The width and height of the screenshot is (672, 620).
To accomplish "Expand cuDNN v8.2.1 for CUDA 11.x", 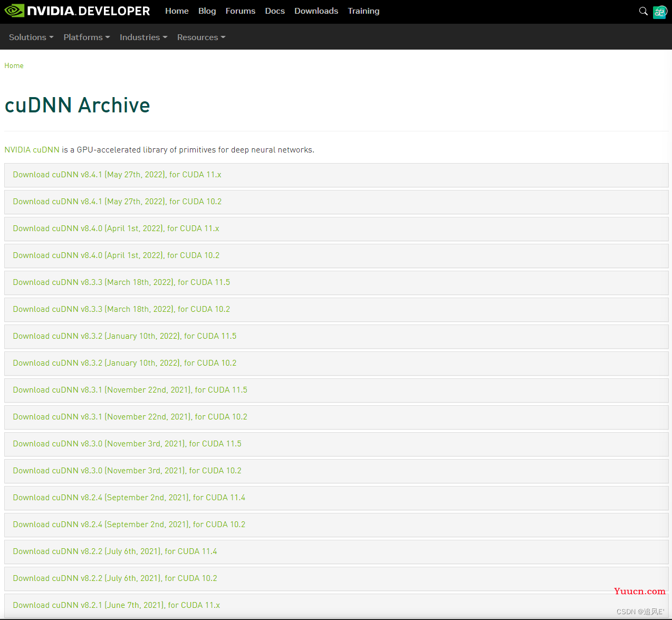I will pos(336,606).
